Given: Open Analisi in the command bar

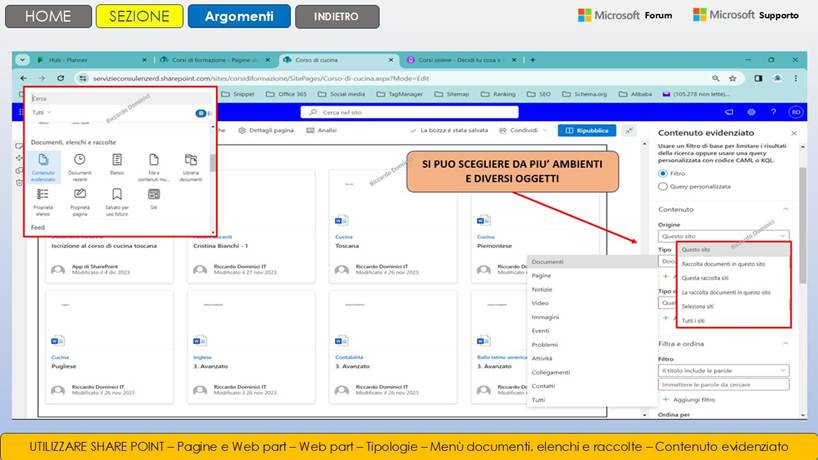Looking at the screenshot, I should 321,130.
